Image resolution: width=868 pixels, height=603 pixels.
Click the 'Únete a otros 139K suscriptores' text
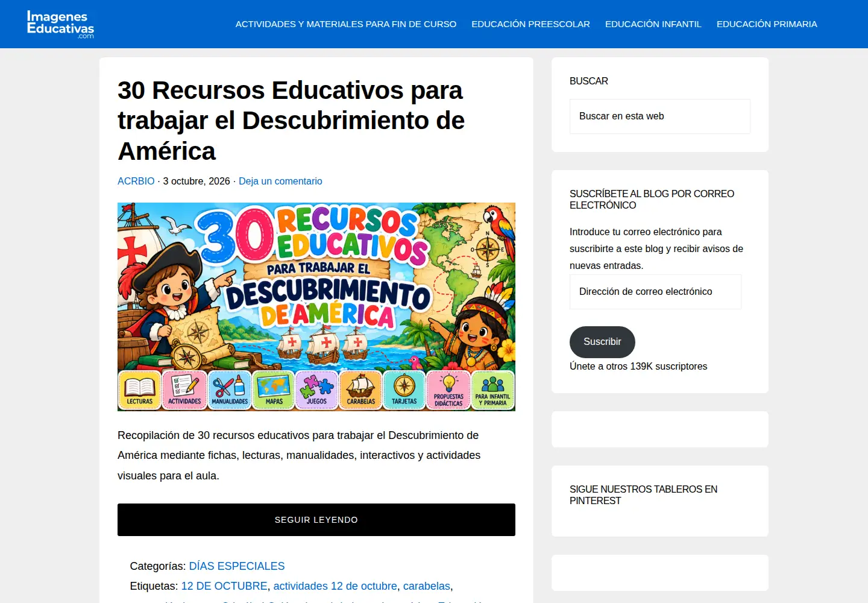638,366
